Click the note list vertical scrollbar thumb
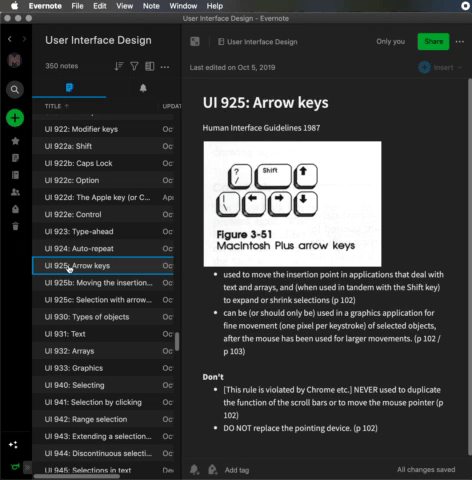Screen dimensions: 472x480 pyautogui.click(x=177, y=341)
